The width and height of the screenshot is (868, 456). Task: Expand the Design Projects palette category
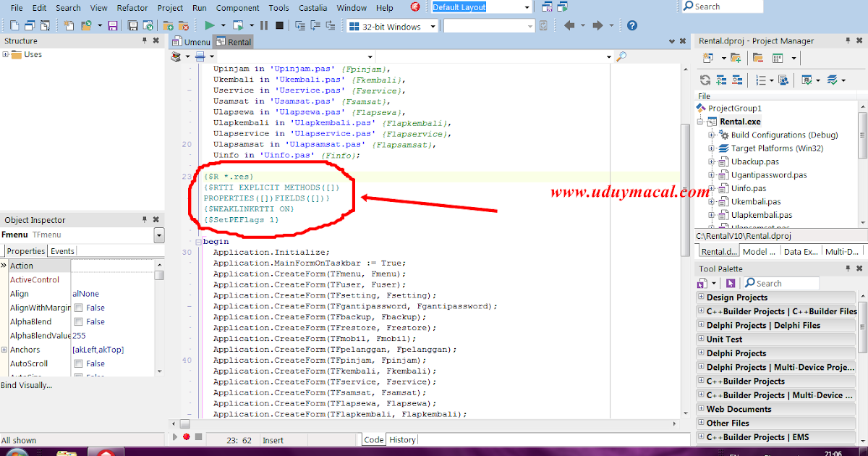701,297
